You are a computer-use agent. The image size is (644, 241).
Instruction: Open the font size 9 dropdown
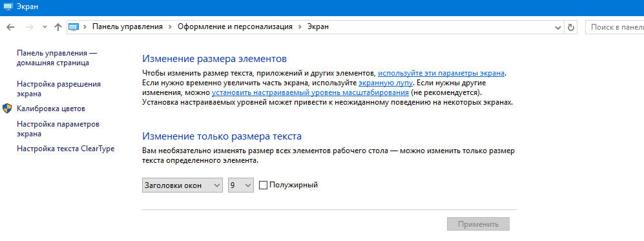pyautogui.click(x=241, y=185)
